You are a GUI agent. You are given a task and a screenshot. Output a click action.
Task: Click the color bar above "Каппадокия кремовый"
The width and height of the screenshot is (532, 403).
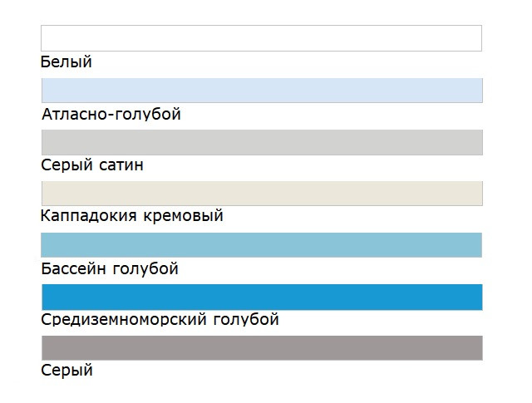click(261, 194)
